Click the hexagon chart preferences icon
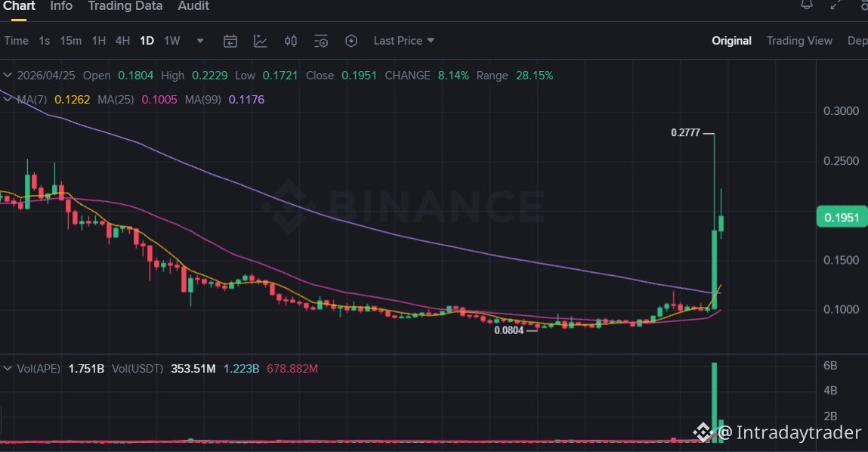868x452 pixels. click(x=351, y=41)
